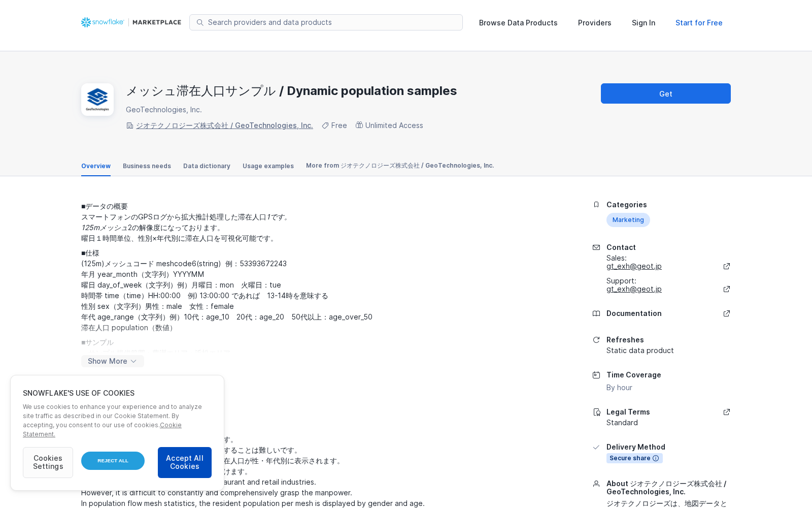Screen dimensions: 812x508
Task: Open Browse Data Products menu
Action: point(518,23)
